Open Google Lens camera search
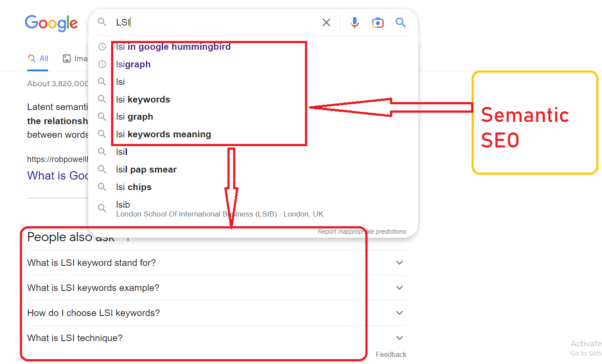This screenshot has width=602, height=364. [x=378, y=22]
